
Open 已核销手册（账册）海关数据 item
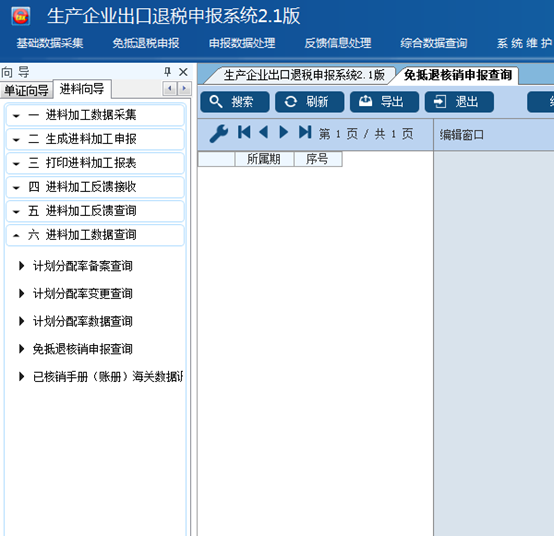click(108, 377)
